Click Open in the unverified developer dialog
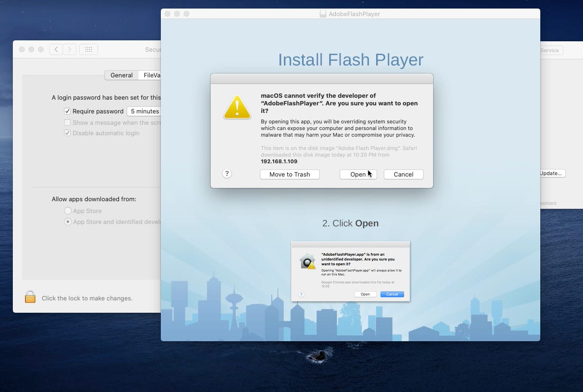 (x=358, y=174)
